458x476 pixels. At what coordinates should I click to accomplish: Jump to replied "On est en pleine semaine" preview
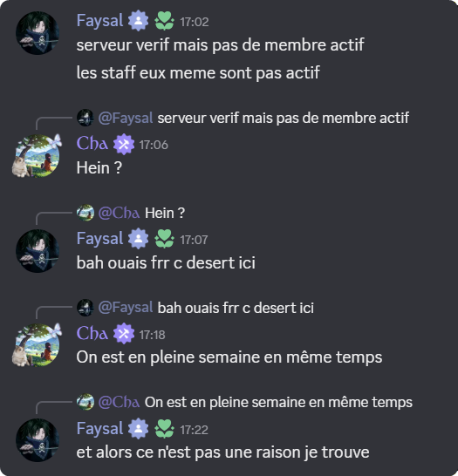[278, 402]
